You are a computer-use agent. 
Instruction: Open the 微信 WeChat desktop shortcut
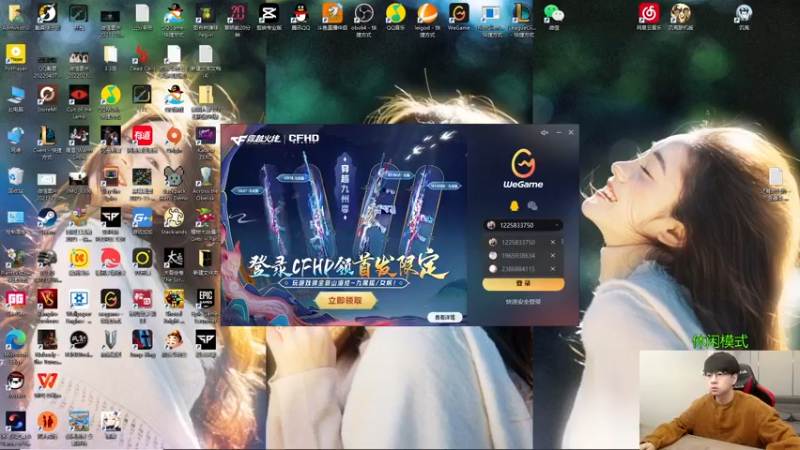pos(554,17)
